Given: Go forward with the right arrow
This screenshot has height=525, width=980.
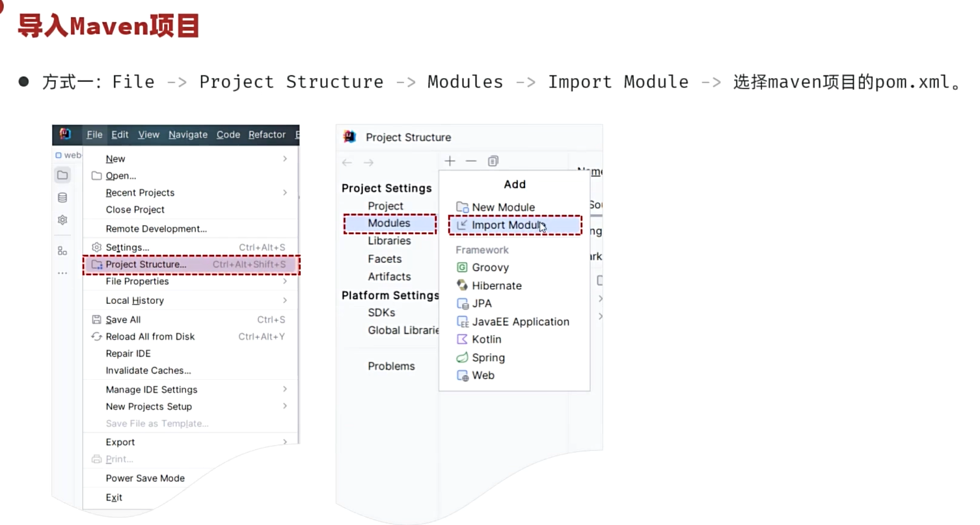Looking at the screenshot, I should point(368,162).
